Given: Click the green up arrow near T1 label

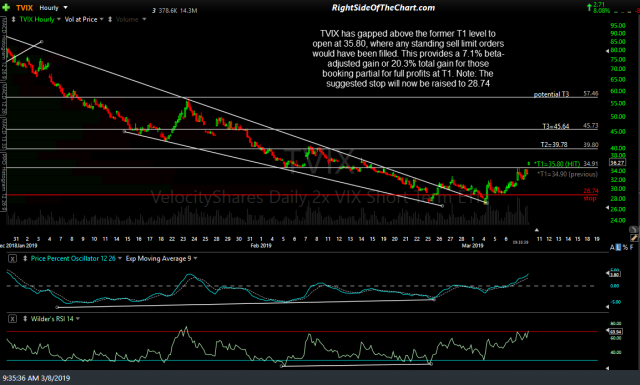Looking at the screenshot, I should [x=529, y=164].
